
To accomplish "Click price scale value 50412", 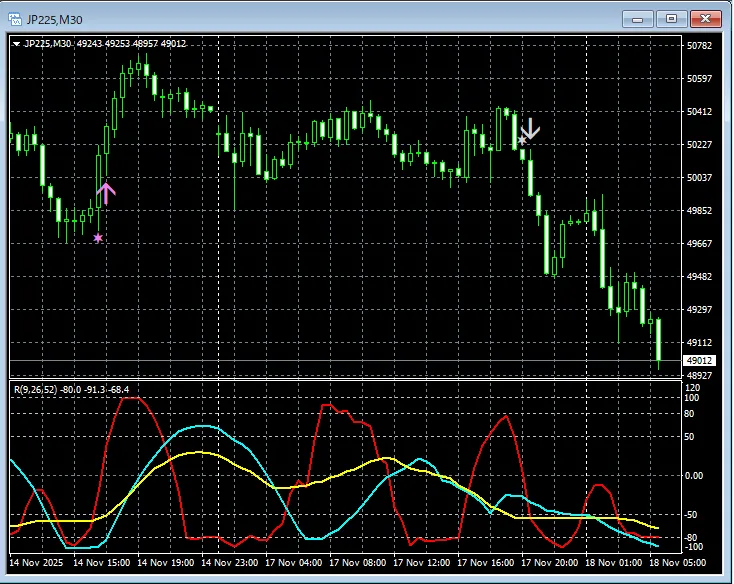I will (699, 112).
